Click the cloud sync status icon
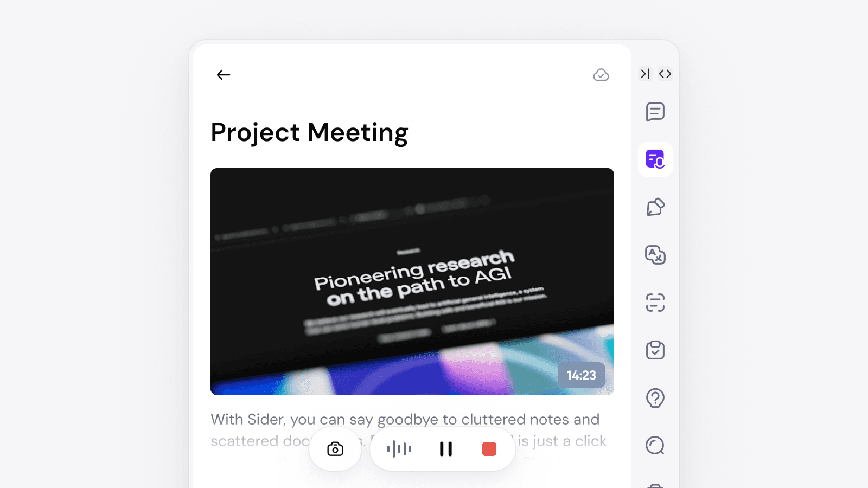The width and height of the screenshot is (868, 488). (x=601, y=75)
